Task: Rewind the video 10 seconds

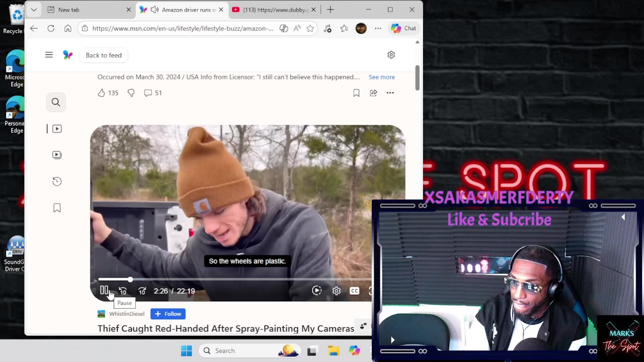Action: pyautogui.click(x=123, y=291)
